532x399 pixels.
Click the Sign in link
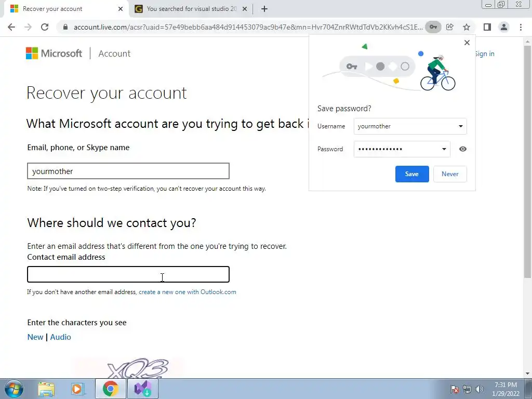pos(485,54)
